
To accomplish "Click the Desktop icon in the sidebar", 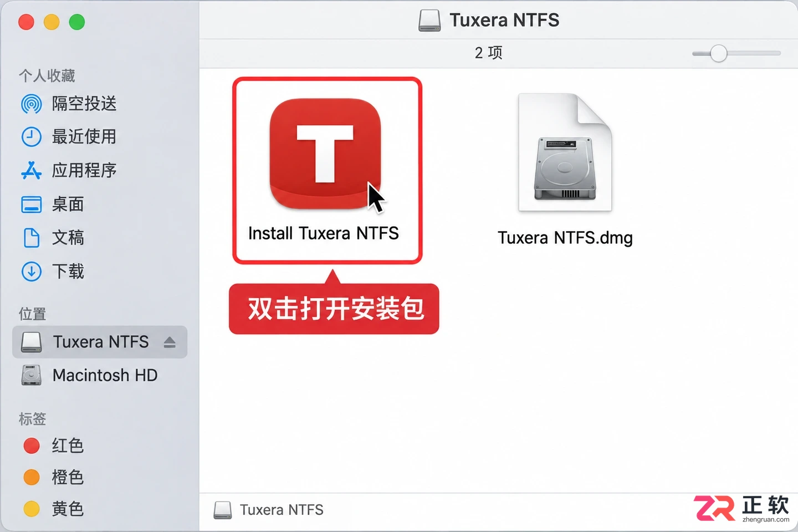I will click(31, 204).
